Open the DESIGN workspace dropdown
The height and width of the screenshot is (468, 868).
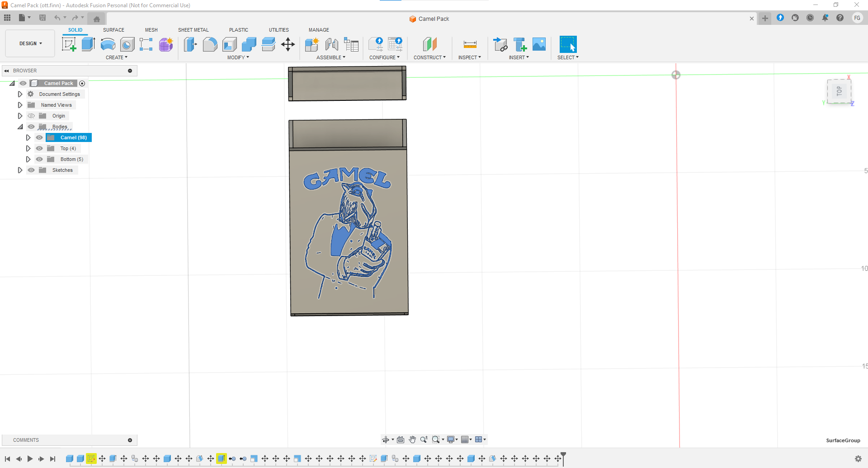[x=30, y=43]
